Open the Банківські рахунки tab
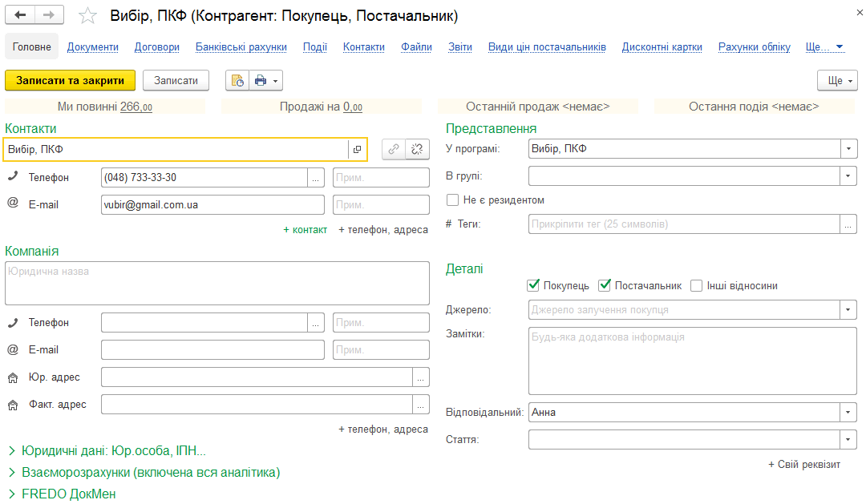This screenshot has width=866, height=504. [241, 47]
